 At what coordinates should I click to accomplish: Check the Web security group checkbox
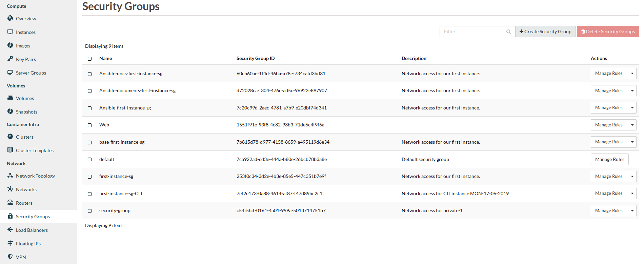90,125
